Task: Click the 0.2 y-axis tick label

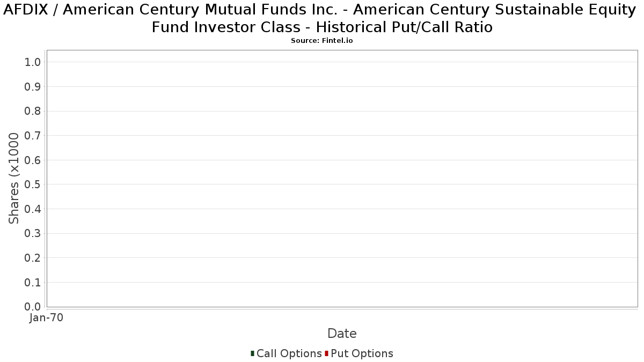Action: pos(33,258)
